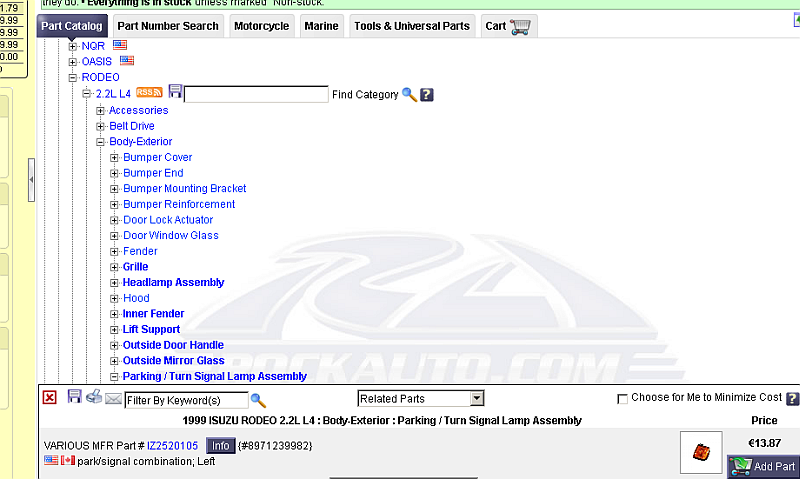Viewport: 800px width, 479px height.
Task: Click the Accessories category link
Action: pos(138,110)
